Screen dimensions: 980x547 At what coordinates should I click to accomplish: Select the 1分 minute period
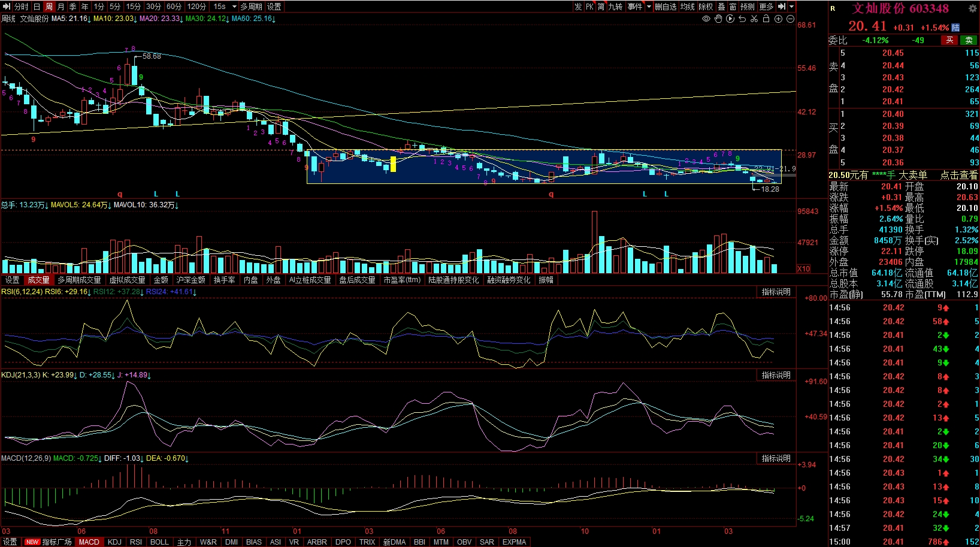(99, 7)
